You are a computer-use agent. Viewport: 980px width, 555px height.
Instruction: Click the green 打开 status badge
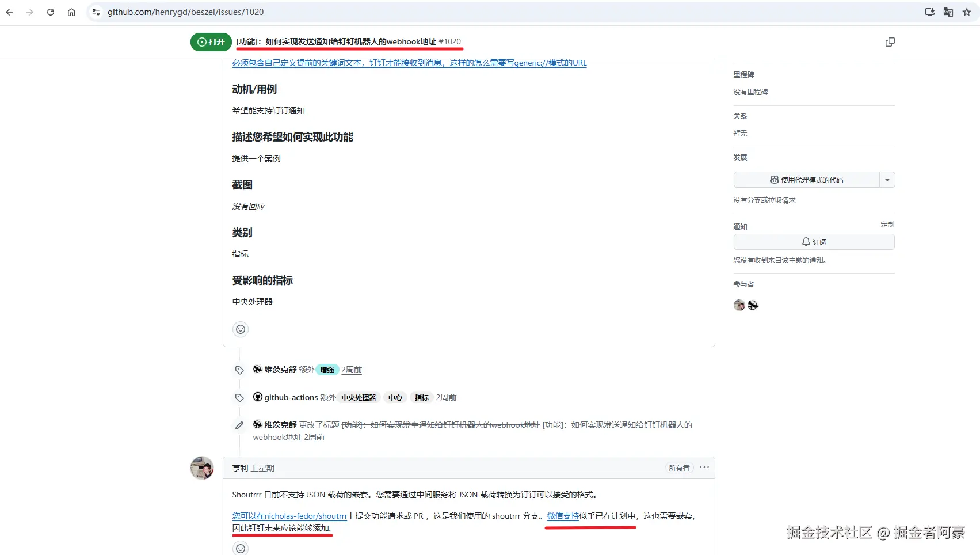click(211, 42)
